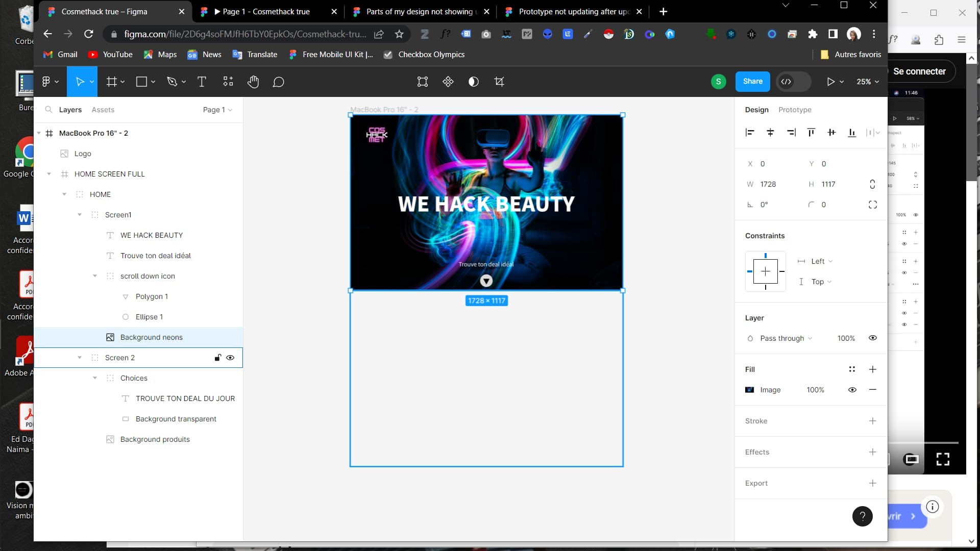The image size is (980, 551).
Task: Align selection left
Action: (x=750, y=133)
